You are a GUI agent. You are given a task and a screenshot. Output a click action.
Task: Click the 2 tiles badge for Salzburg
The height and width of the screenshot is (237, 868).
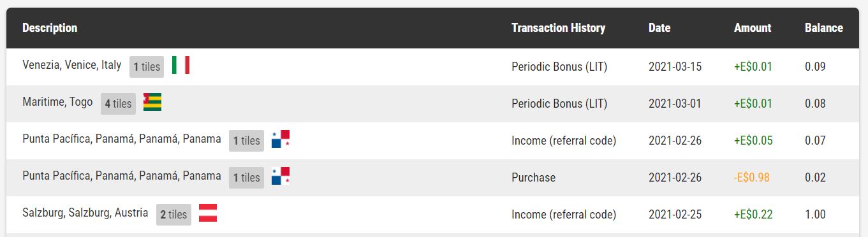pos(173,214)
